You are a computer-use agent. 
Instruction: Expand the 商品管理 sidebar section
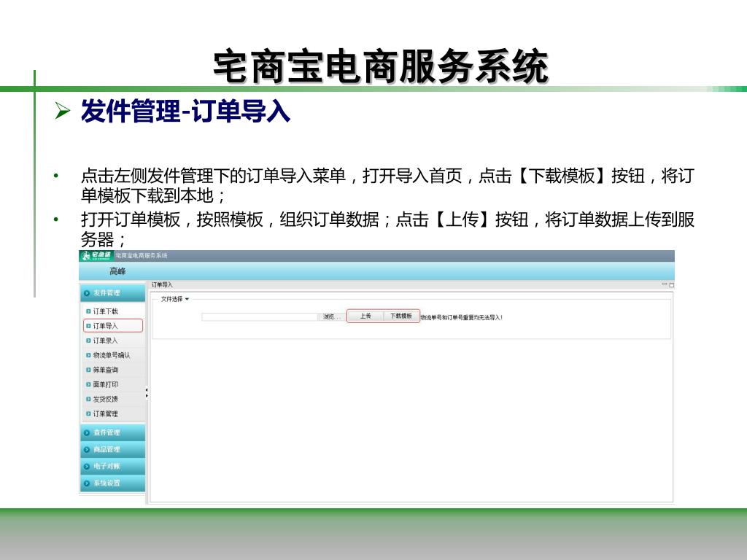[113, 449]
